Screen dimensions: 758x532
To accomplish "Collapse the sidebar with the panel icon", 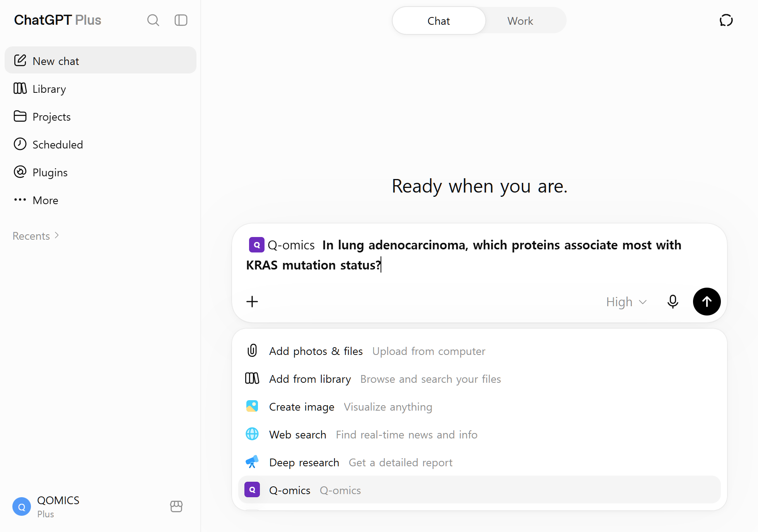I will tap(181, 20).
